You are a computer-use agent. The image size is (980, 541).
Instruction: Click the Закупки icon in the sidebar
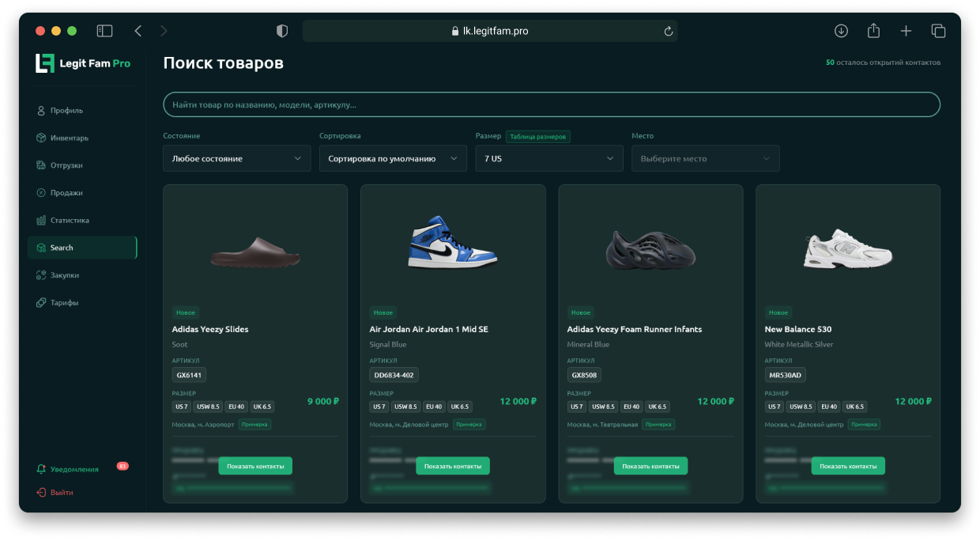pyautogui.click(x=39, y=275)
